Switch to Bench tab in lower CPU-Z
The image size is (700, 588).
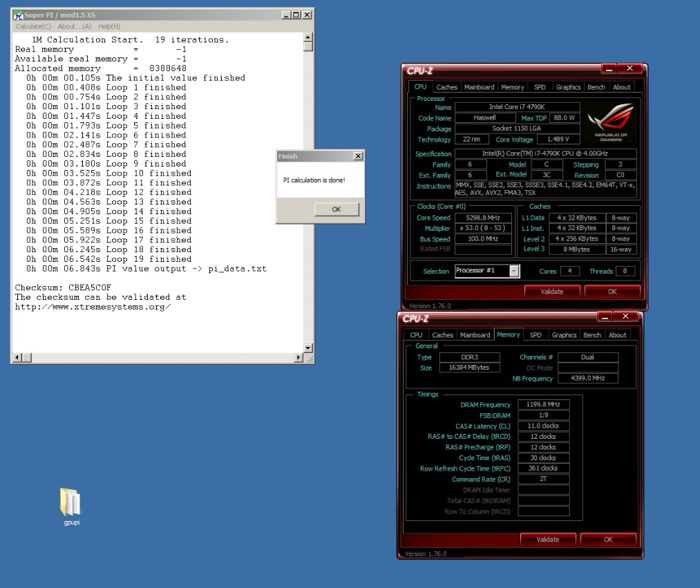coord(592,335)
